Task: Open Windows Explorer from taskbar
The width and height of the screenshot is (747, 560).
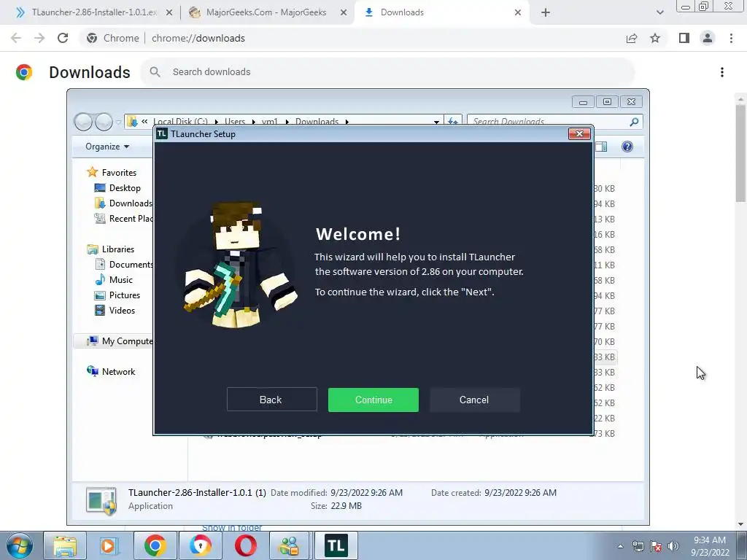Action: coord(65,545)
